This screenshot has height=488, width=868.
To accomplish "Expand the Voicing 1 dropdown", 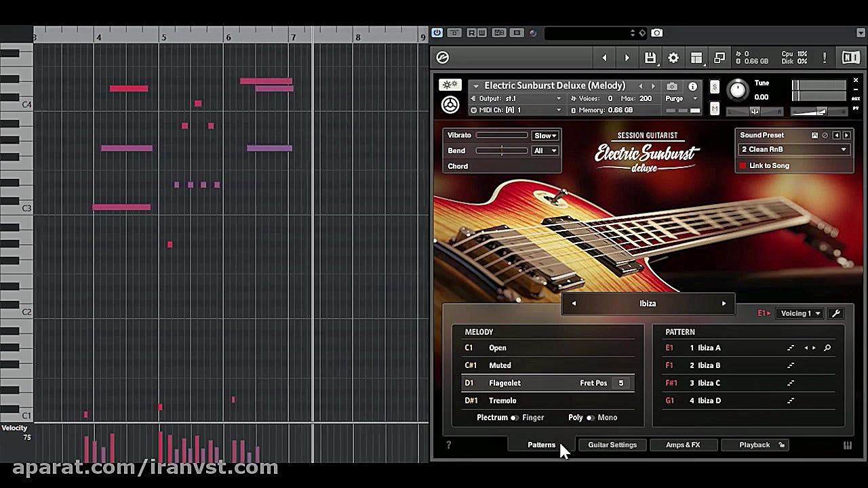I will [x=800, y=313].
